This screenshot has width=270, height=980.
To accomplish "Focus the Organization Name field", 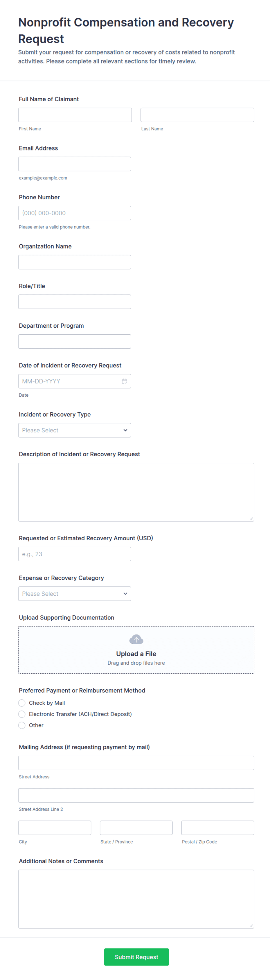I will click(74, 262).
